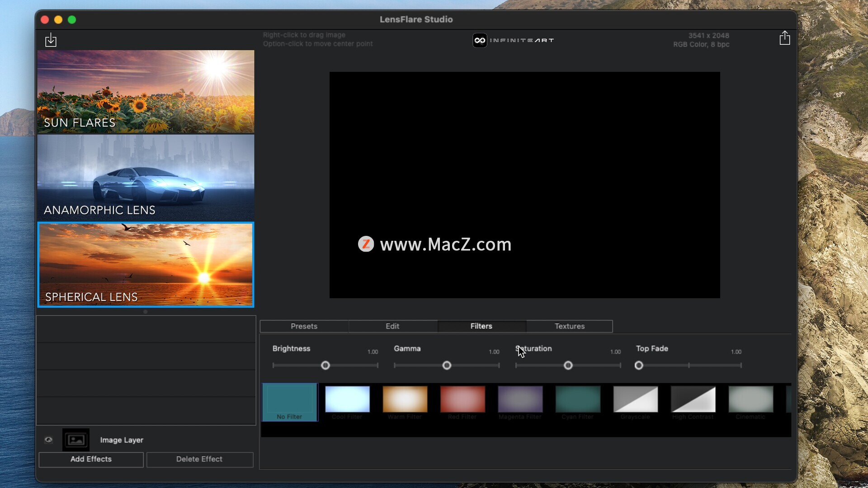Viewport: 868px width, 488px height.
Task: Click the Gamma value 1.00
Action: 494,352
